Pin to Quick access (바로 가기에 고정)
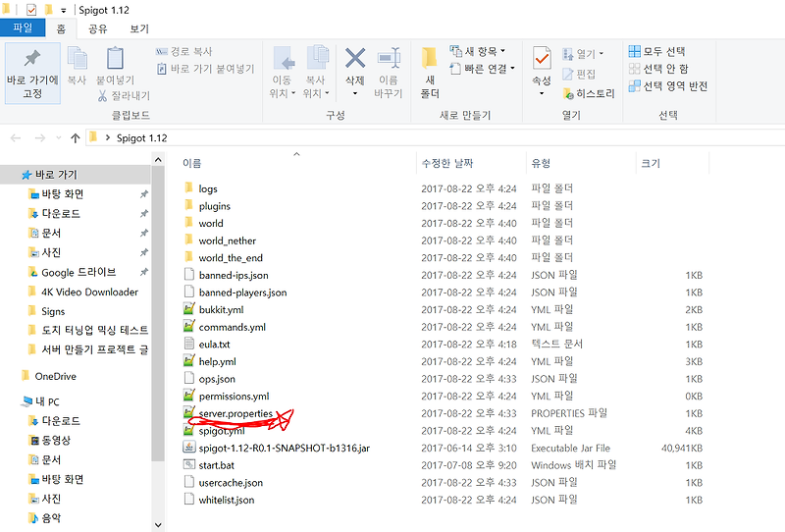This screenshot has width=785, height=532. pos(32,74)
